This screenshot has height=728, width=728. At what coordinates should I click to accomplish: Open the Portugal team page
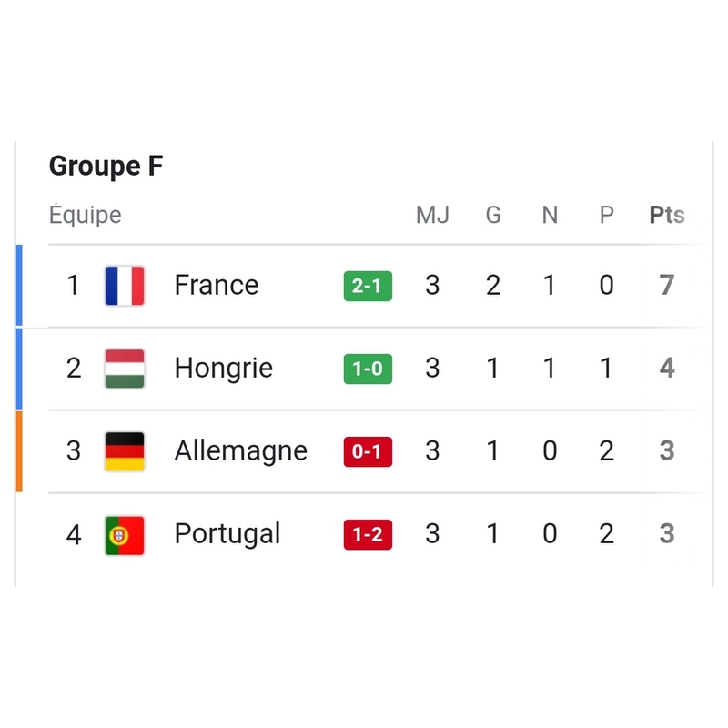point(227,534)
